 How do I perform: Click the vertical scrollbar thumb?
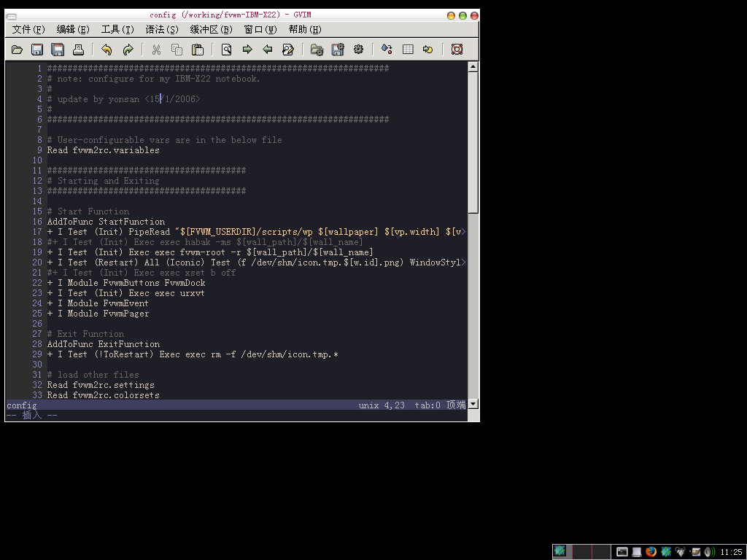pyautogui.click(x=473, y=142)
